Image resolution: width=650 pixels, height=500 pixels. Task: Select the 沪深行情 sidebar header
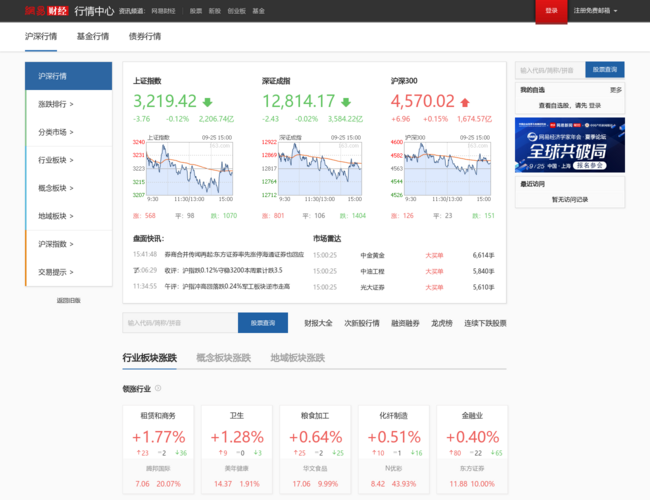click(x=68, y=76)
